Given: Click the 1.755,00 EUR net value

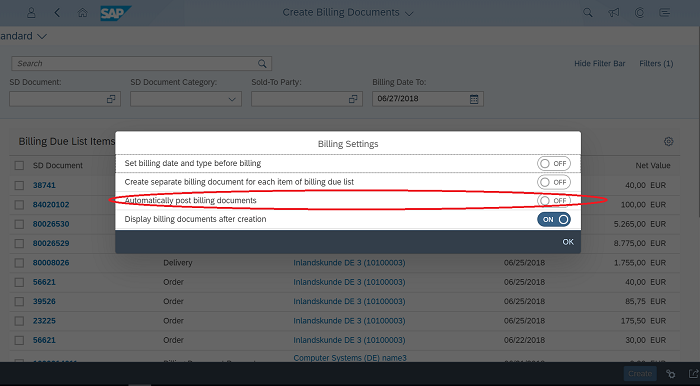Looking at the screenshot, I should [x=640, y=263].
